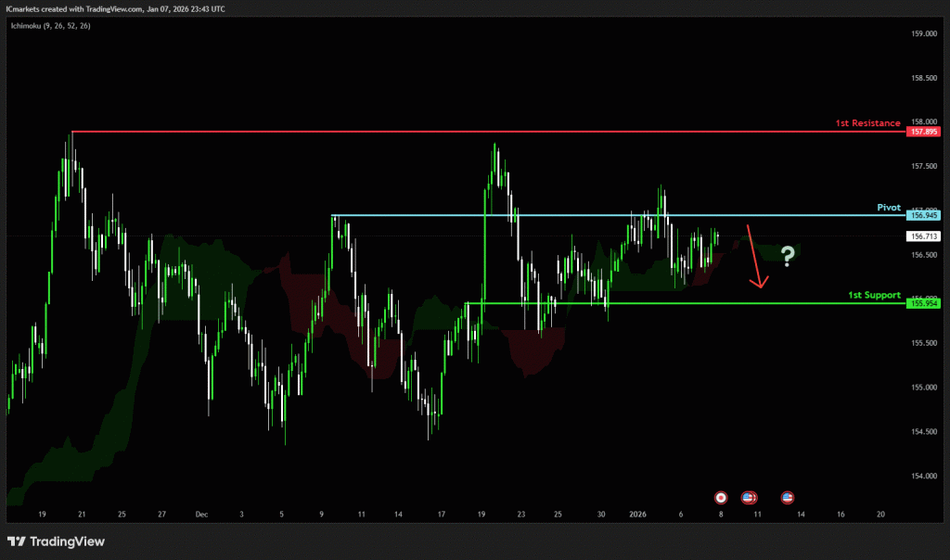Click the Dec label on time axis
This screenshot has height=560, width=950.
(201, 513)
